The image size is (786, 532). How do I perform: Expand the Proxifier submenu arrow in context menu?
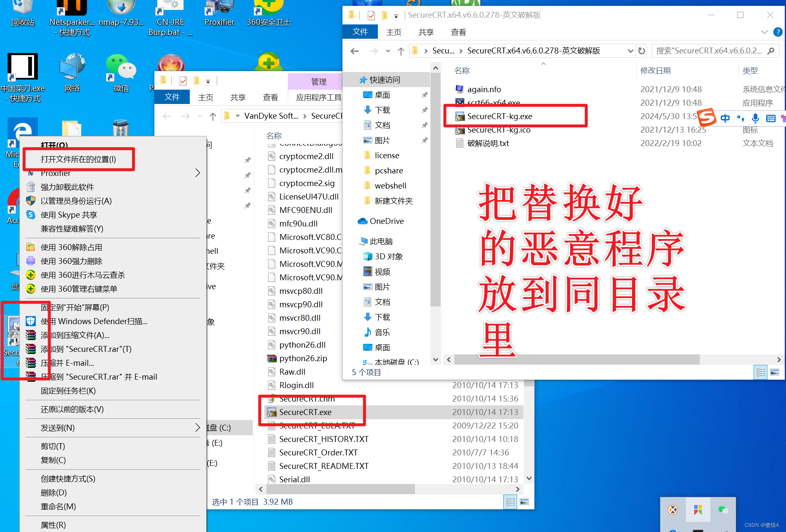[198, 173]
